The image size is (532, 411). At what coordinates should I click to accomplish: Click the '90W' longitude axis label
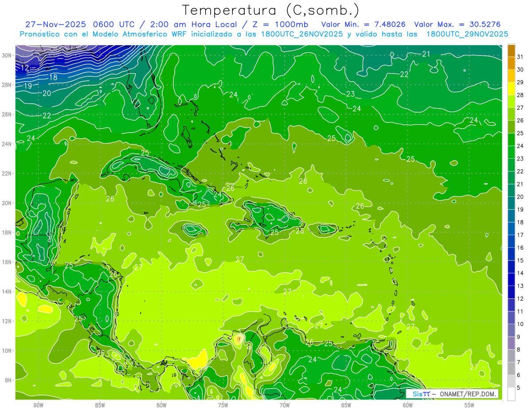point(38,406)
